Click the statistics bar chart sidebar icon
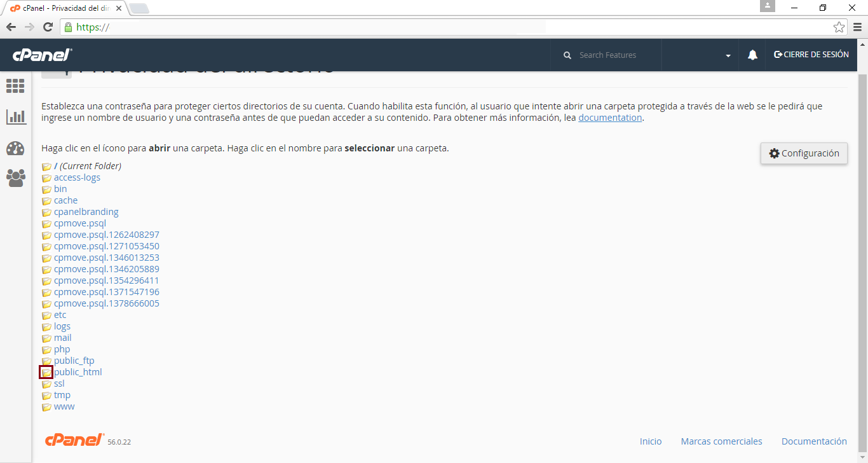The width and height of the screenshot is (868, 463). pyautogui.click(x=15, y=117)
